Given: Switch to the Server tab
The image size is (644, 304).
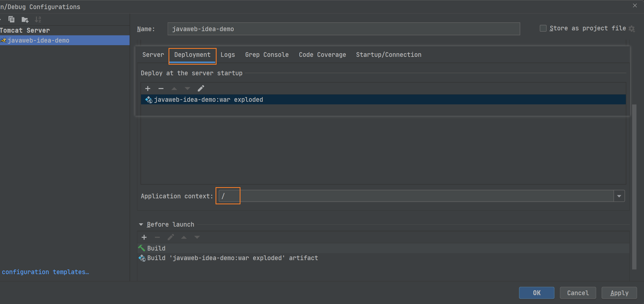Looking at the screenshot, I should coord(153,55).
